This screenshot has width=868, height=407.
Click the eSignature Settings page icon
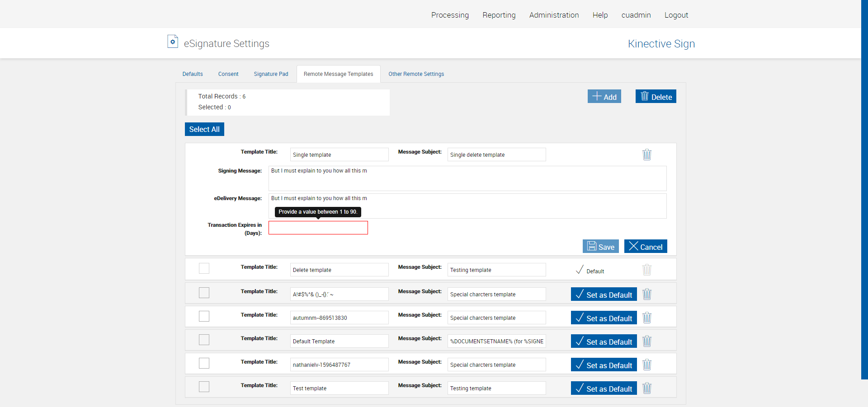pyautogui.click(x=172, y=42)
